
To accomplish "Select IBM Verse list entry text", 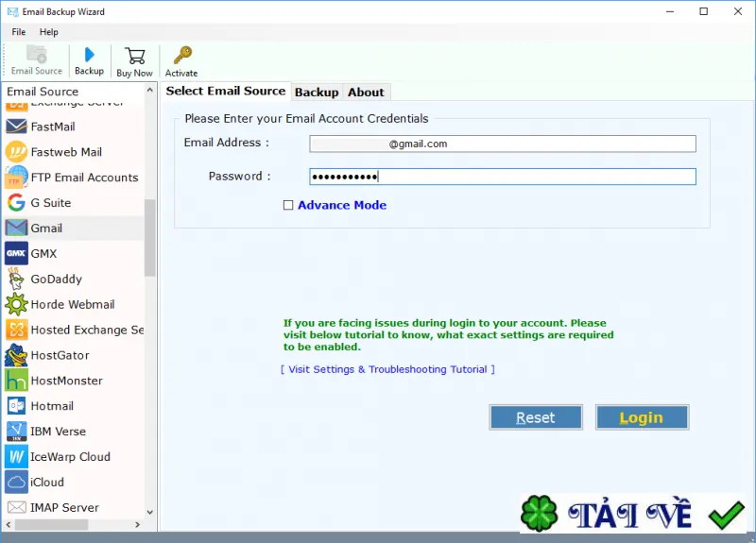I will click(59, 432).
